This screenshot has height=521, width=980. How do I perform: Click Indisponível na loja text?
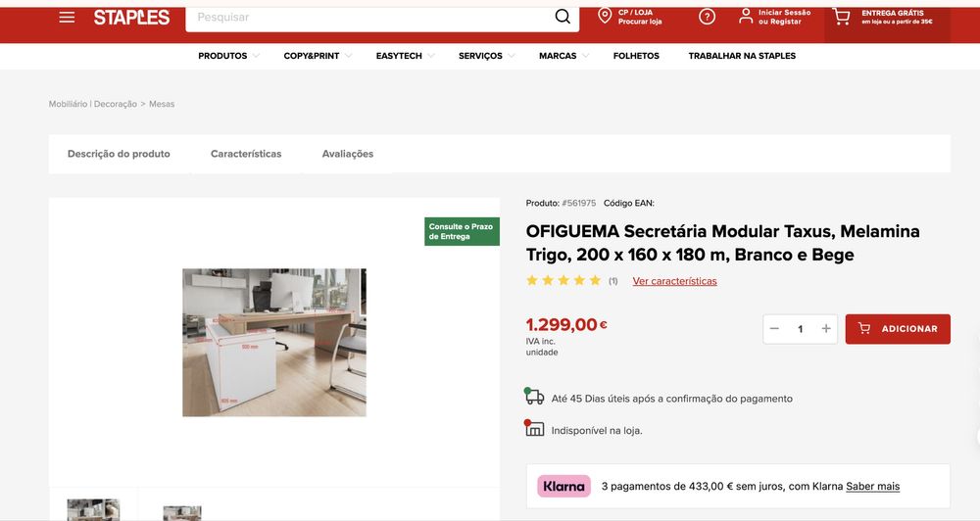coord(597,431)
